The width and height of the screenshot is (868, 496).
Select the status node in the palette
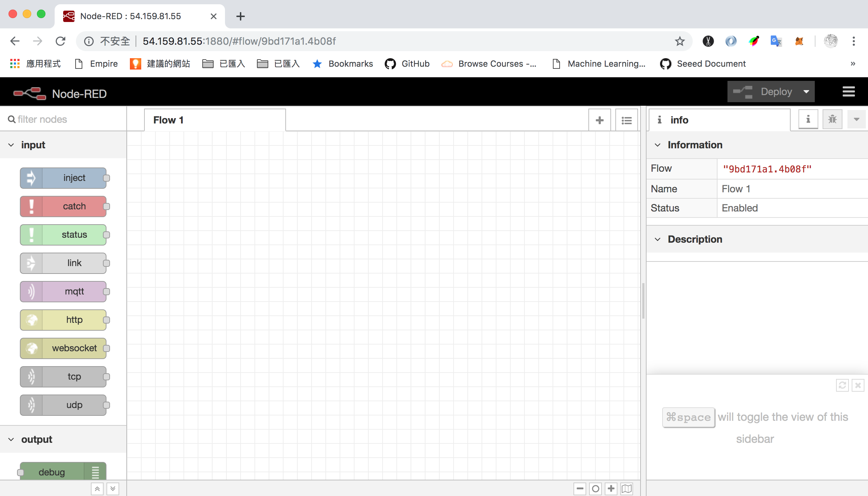pos(63,235)
